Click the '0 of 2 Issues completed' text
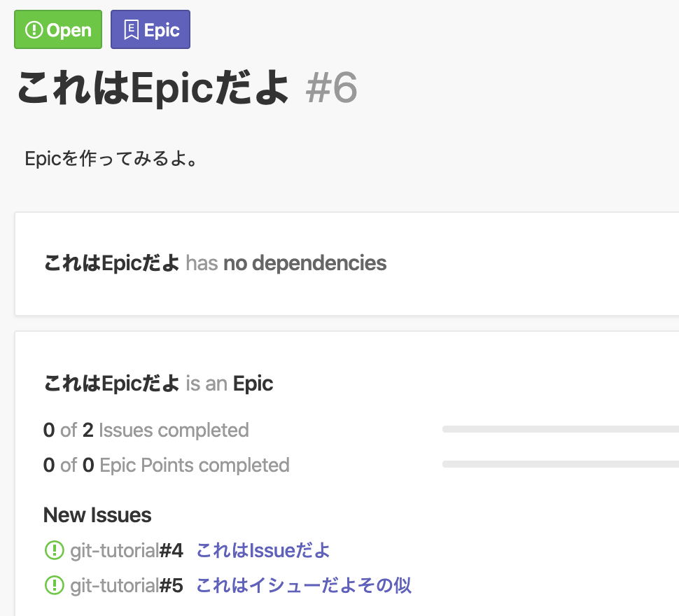Image resolution: width=679 pixels, height=616 pixels. pyautogui.click(x=146, y=430)
